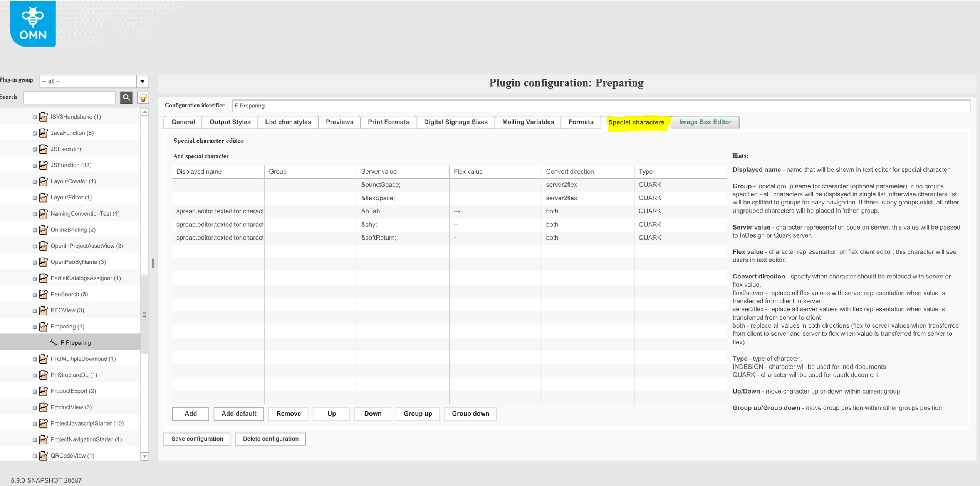The image size is (980, 486).
Task: Click the Add default button
Action: click(238, 414)
